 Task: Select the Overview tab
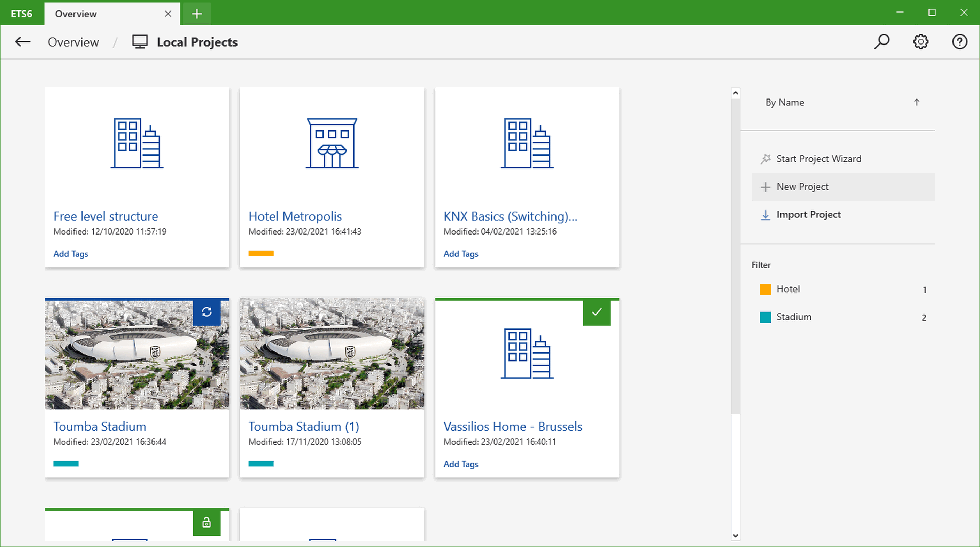112,14
